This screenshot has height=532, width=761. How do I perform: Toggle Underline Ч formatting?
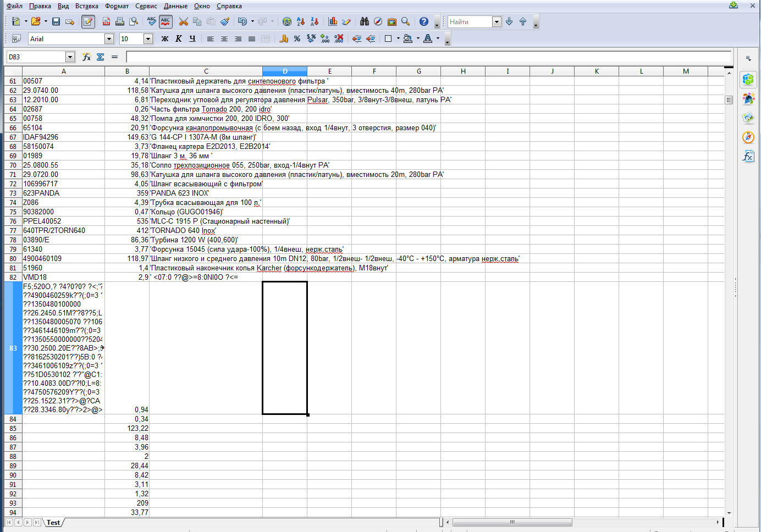(x=192, y=38)
